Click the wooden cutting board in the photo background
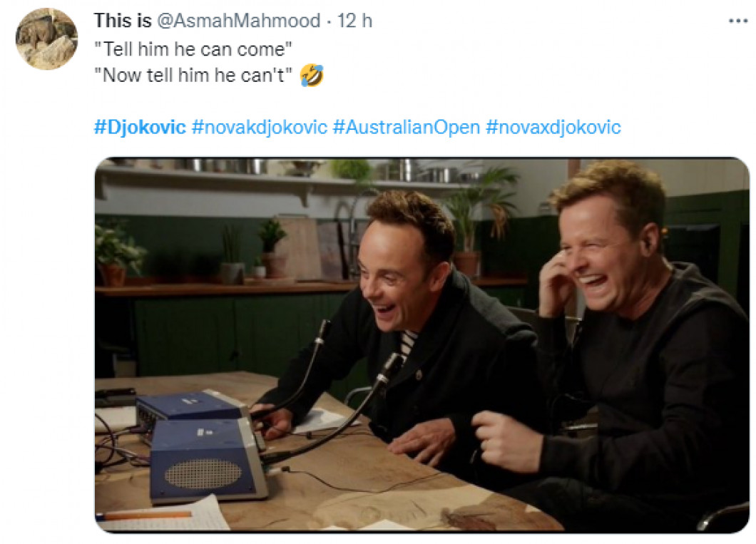The image size is (756, 544). (x=298, y=249)
